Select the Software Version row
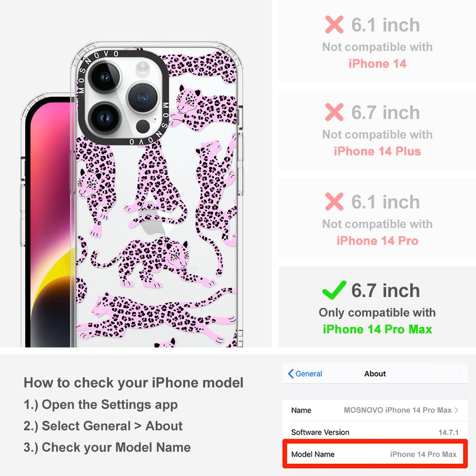 click(375, 432)
